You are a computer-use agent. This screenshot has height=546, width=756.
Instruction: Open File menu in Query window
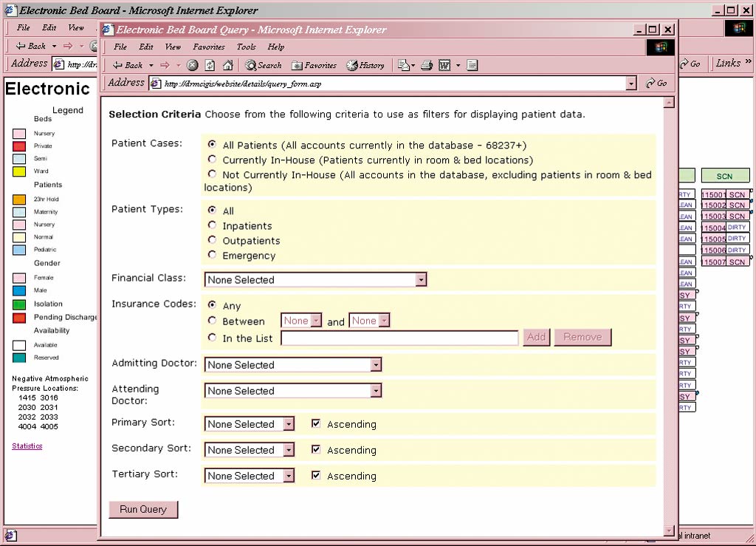coord(120,47)
